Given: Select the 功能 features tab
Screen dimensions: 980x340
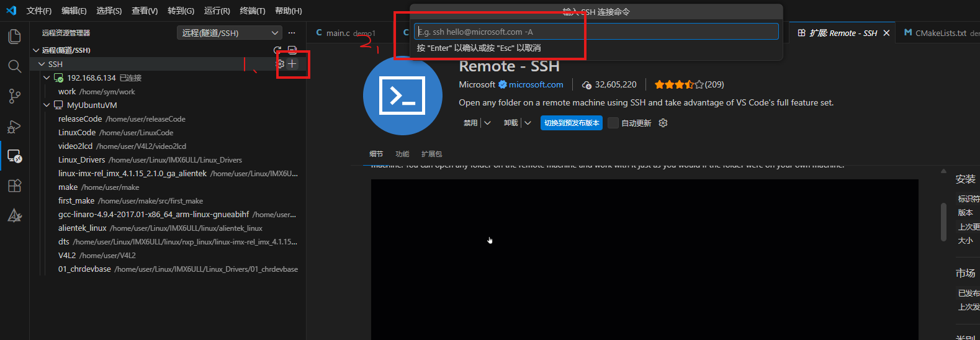Looking at the screenshot, I should coord(402,154).
